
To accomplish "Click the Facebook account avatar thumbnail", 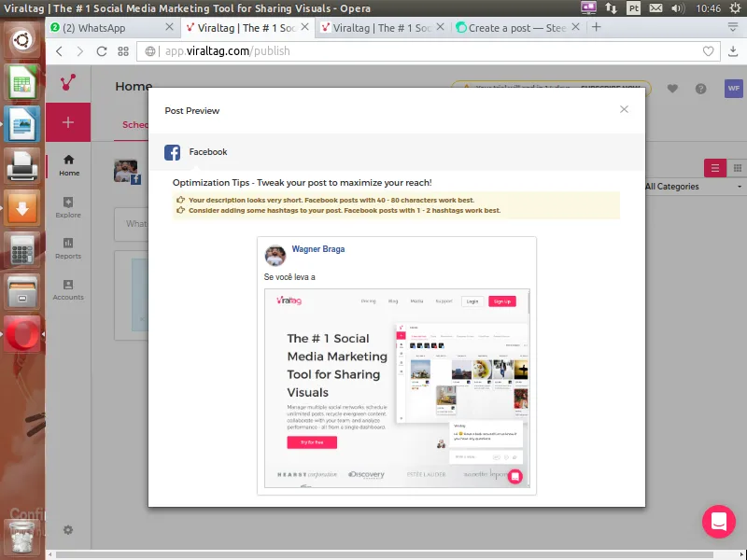I will [x=127, y=172].
